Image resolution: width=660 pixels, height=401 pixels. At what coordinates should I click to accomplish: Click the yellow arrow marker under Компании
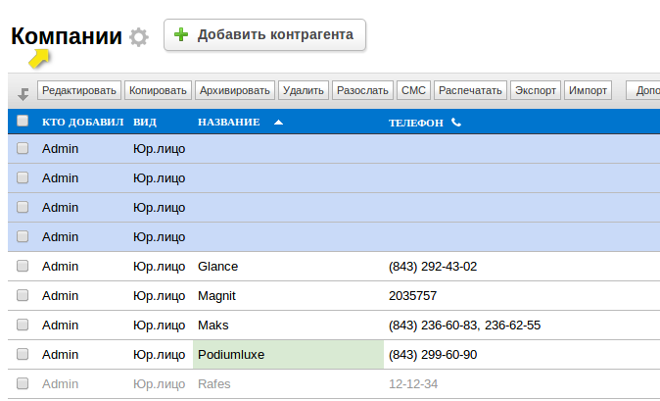coord(38,59)
